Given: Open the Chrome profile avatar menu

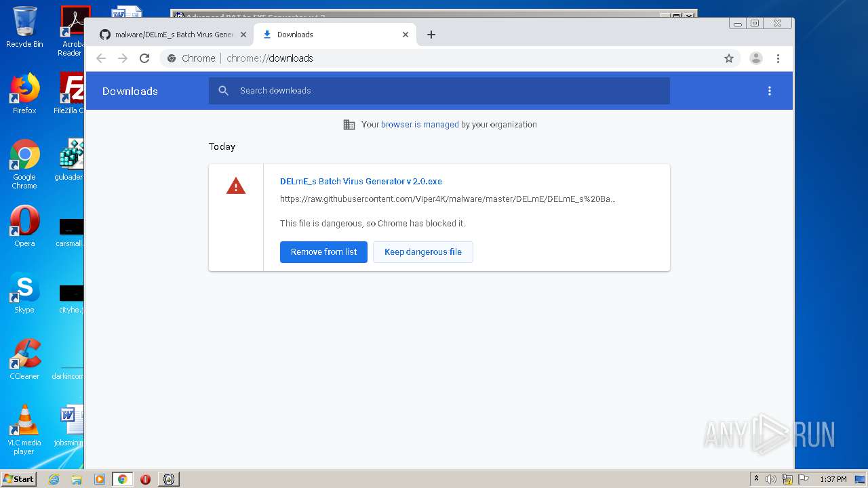Looking at the screenshot, I should click(x=756, y=58).
